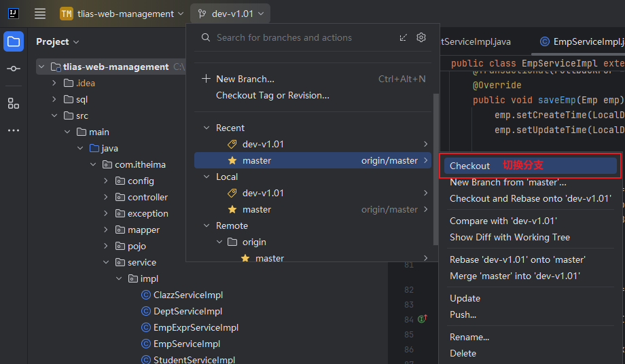Click the tag icon of Recent dev-v1.01
Screen dimensions: 625x364
(232, 144)
